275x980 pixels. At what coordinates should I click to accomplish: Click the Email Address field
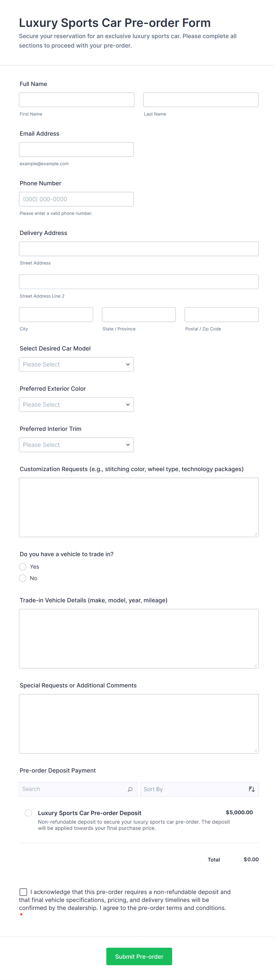[76, 150]
